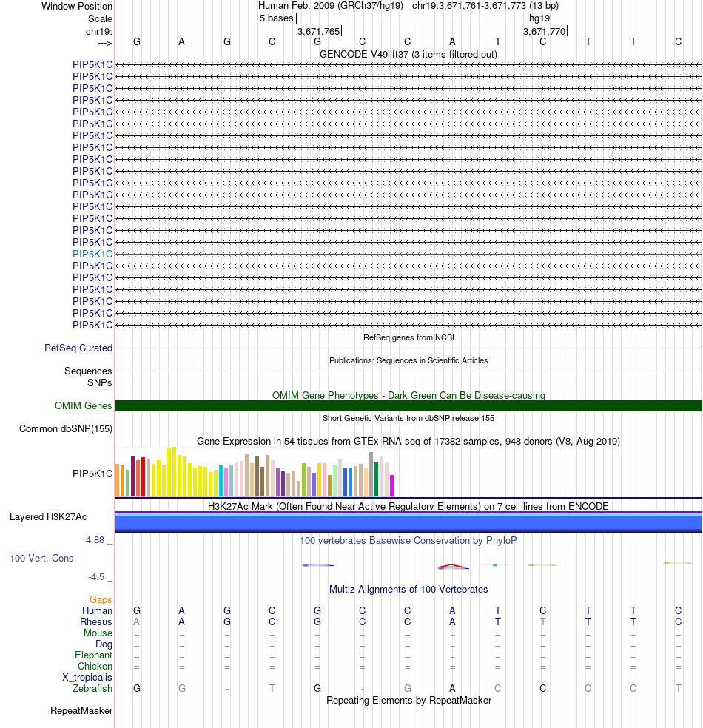Click the Common dbSNP(155) label

[66, 428]
